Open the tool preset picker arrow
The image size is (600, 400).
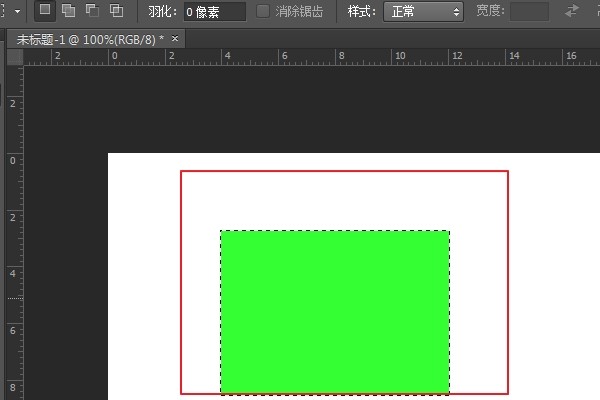[x=17, y=11]
